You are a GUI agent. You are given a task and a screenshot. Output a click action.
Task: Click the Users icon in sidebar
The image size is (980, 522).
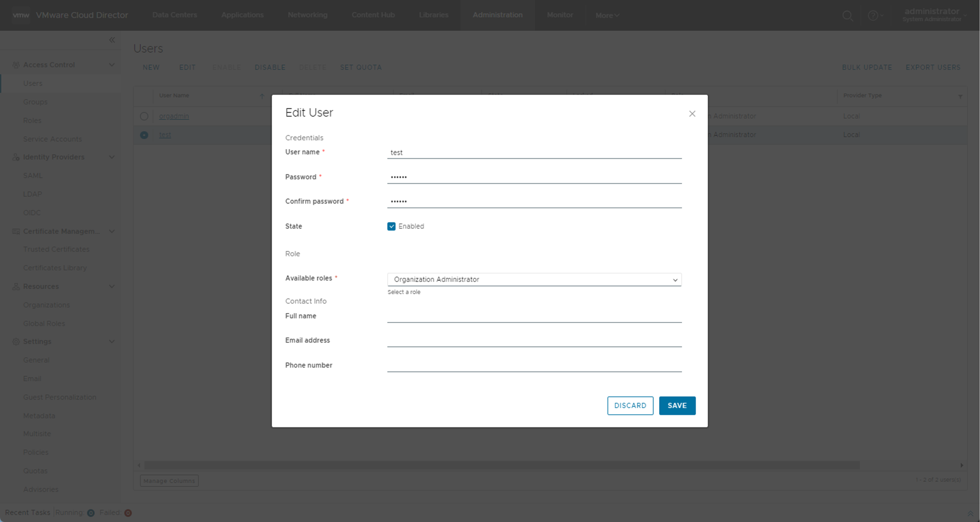32,83
